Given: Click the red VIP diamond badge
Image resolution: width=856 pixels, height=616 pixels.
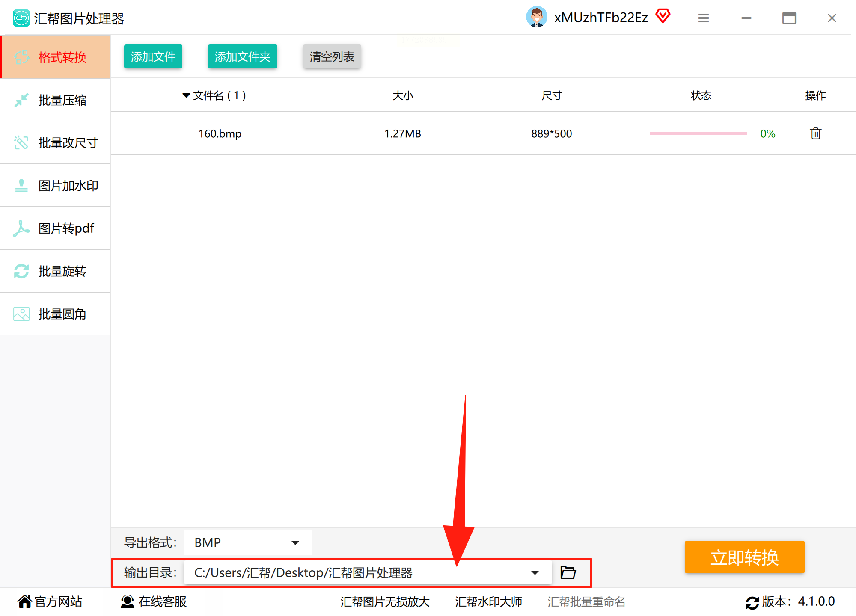Looking at the screenshot, I should tap(663, 17).
